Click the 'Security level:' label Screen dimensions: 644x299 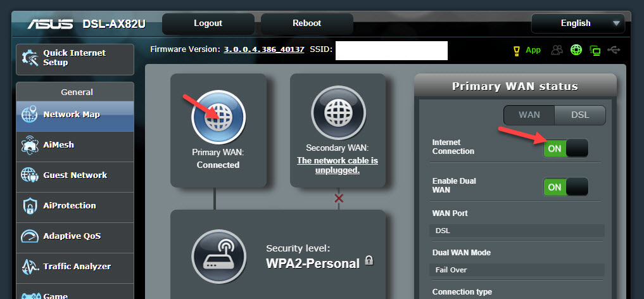(298, 248)
